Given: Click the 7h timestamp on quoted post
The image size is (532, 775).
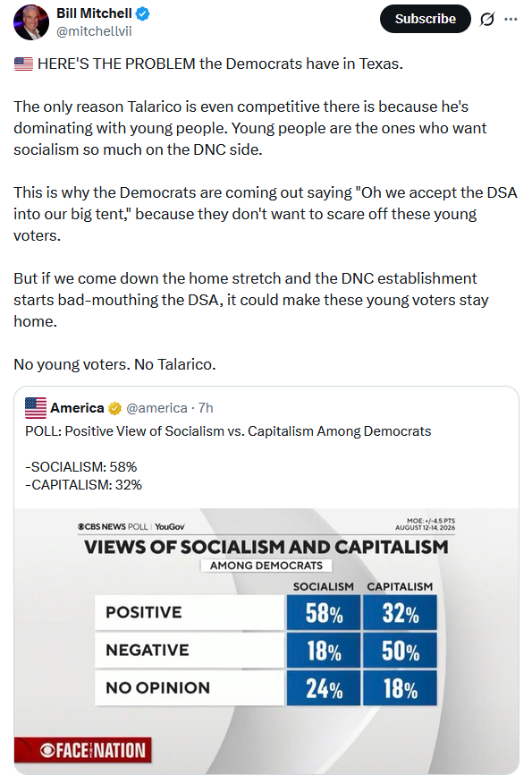Looking at the screenshot, I should [206, 408].
